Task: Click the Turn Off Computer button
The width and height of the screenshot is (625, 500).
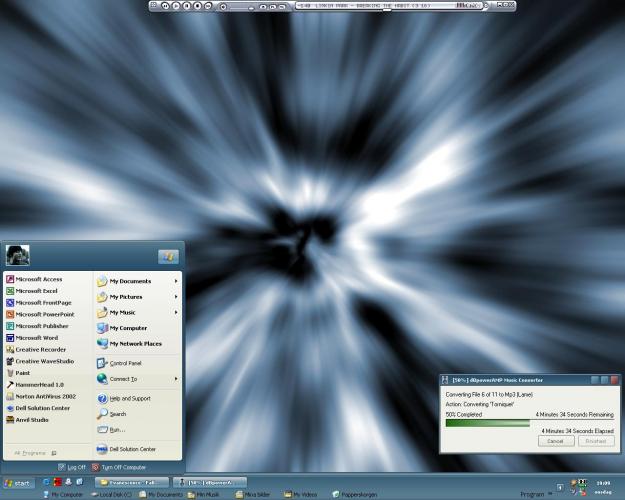Action: coord(119,467)
